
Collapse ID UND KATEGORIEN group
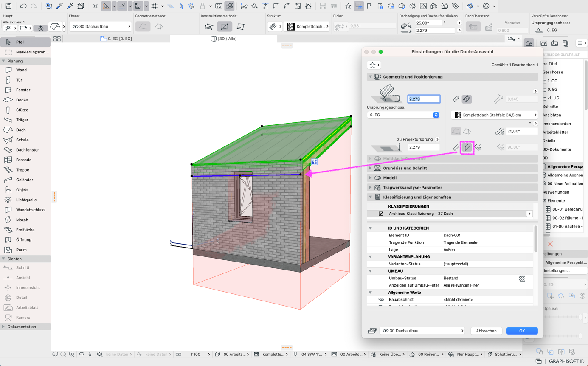click(x=370, y=228)
